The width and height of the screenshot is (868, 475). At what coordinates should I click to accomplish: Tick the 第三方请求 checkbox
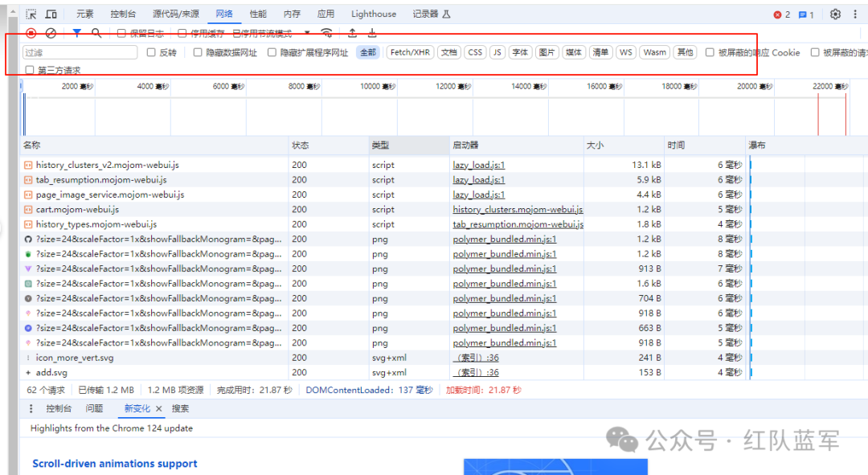30,70
